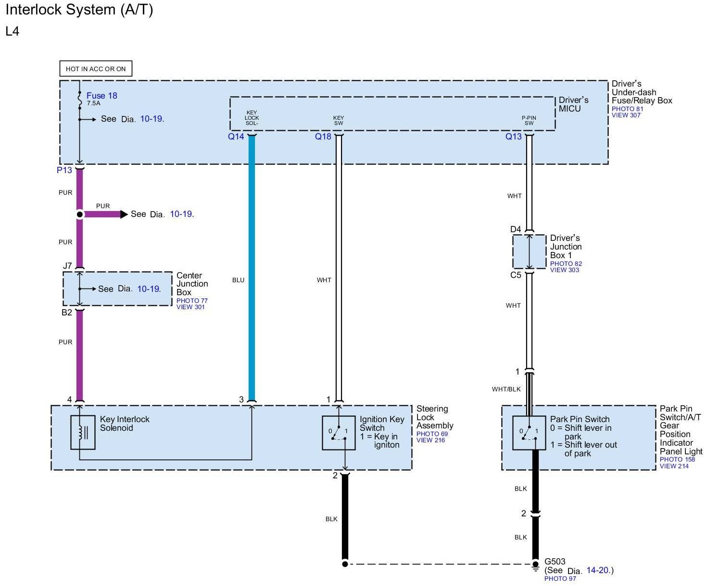The width and height of the screenshot is (707, 588).
Task: Select the HOT IN ACC OR ON box
Action: 96,69
